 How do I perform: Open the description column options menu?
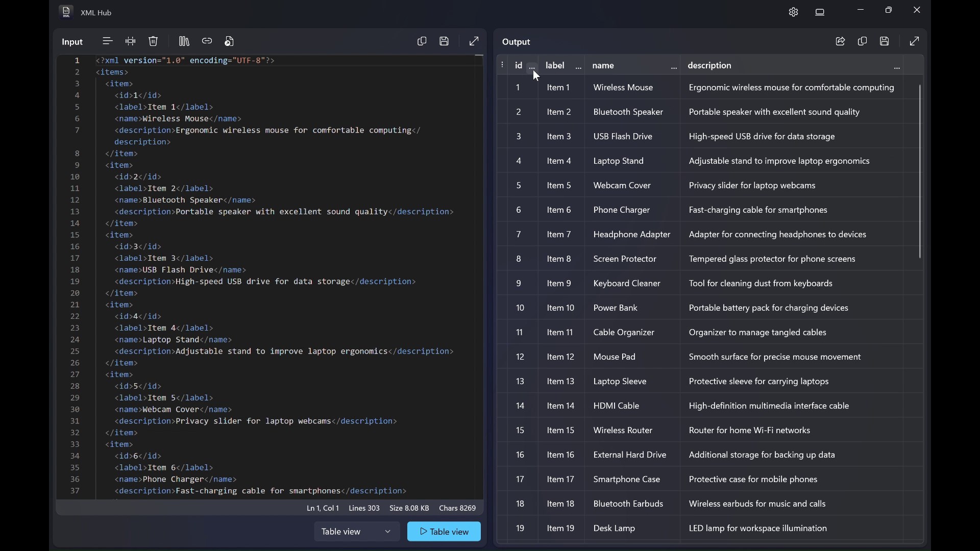897,67
